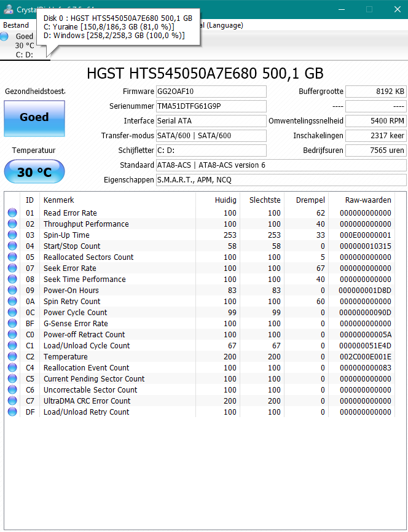This screenshot has height=532, width=408.
Task: Click raw value 000000000083
Action: (365, 368)
